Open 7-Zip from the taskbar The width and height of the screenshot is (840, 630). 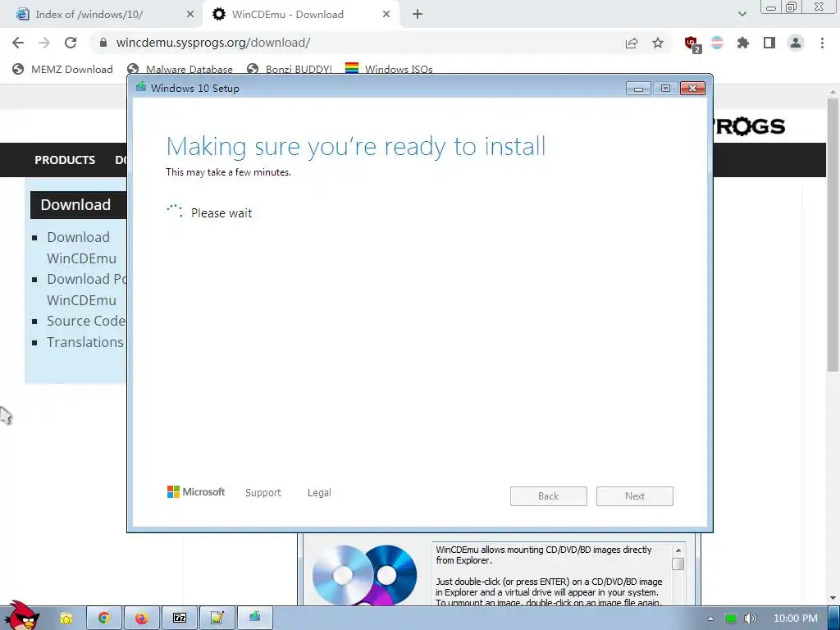pyautogui.click(x=180, y=619)
